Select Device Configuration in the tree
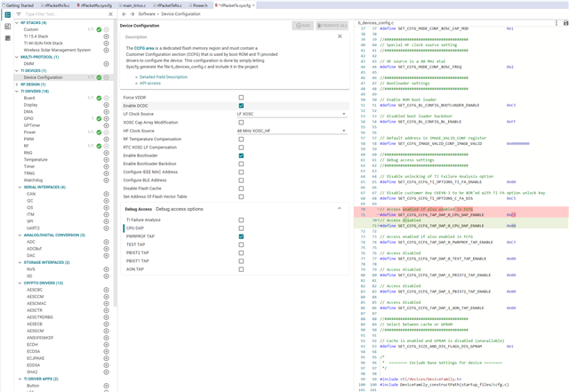This screenshot has width=569, height=392. 44,77
